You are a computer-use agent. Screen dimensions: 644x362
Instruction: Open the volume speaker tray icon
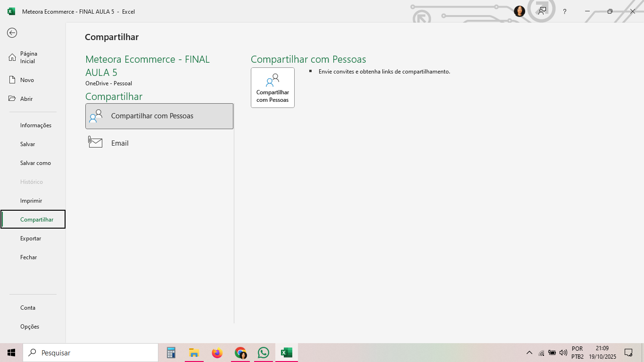(x=563, y=353)
